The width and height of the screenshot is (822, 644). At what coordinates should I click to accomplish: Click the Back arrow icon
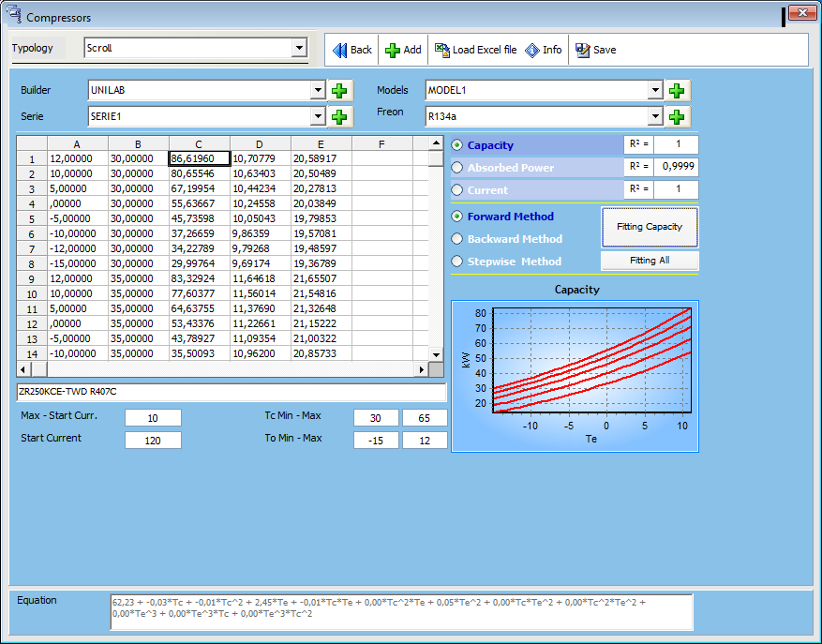click(339, 50)
